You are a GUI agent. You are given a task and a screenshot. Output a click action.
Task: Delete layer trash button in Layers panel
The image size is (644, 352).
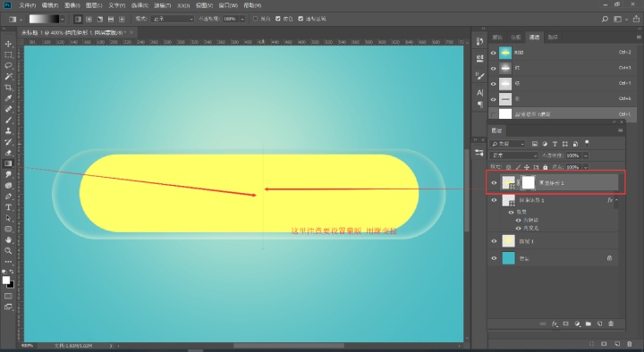click(x=611, y=323)
